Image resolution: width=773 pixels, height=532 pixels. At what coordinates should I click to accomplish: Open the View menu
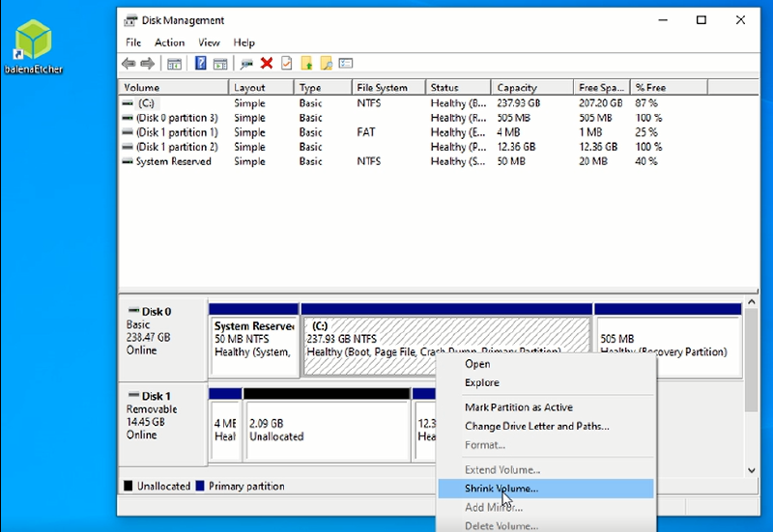point(209,42)
